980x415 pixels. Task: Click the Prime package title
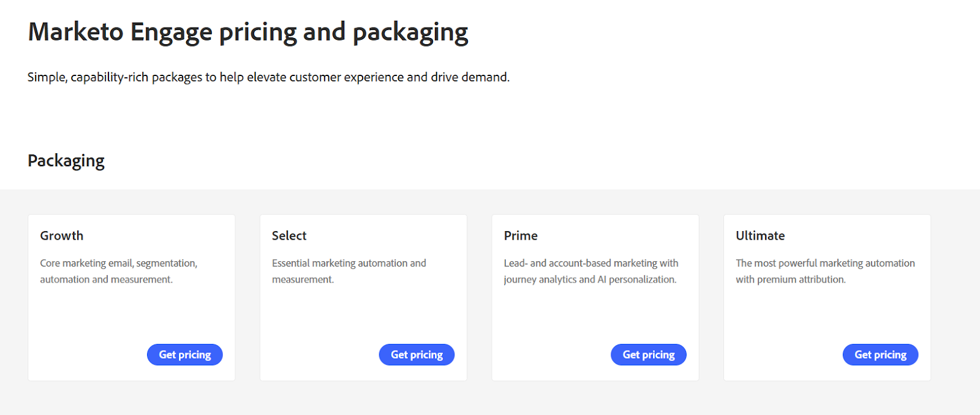(520, 235)
